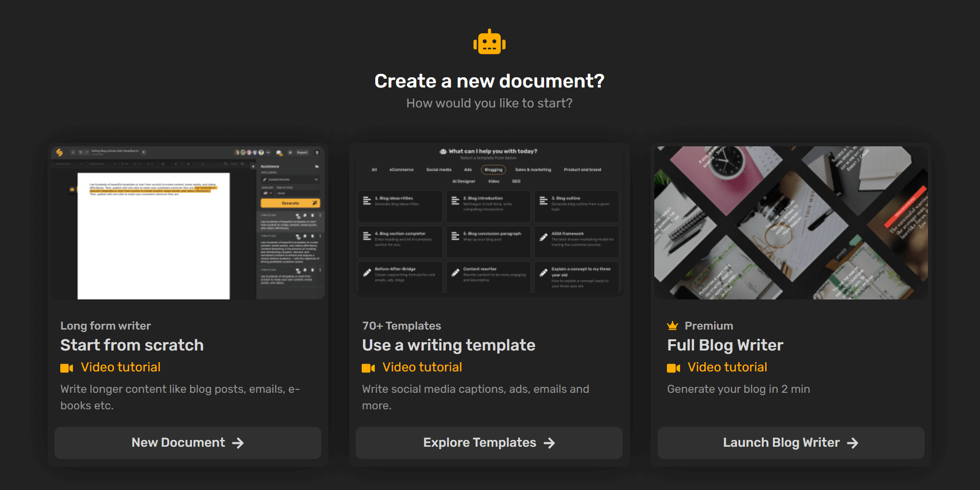Click the yellow robot icon above the heading
Screen dimensions: 980x490
(490, 42)
